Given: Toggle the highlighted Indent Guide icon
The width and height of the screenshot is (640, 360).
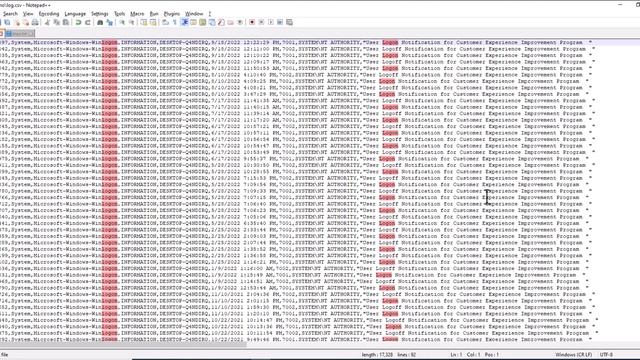Looking at the screenshot, I should tap(184, 22).
